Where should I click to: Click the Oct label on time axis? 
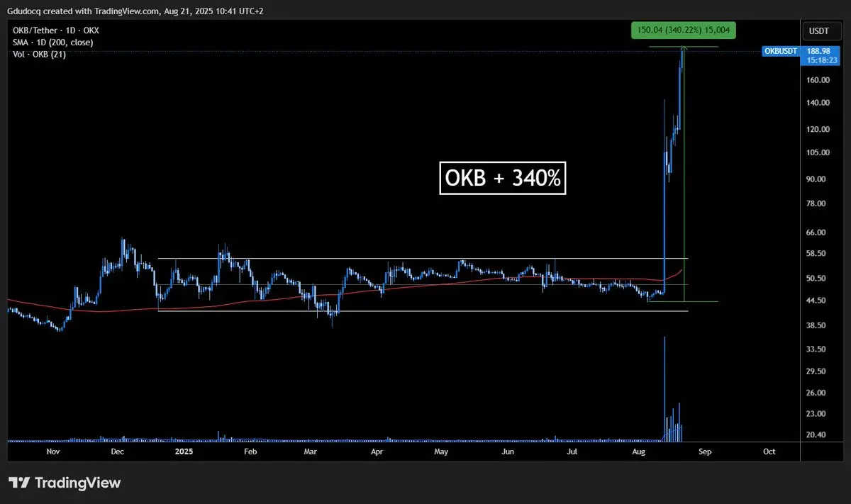coord(769,451)
